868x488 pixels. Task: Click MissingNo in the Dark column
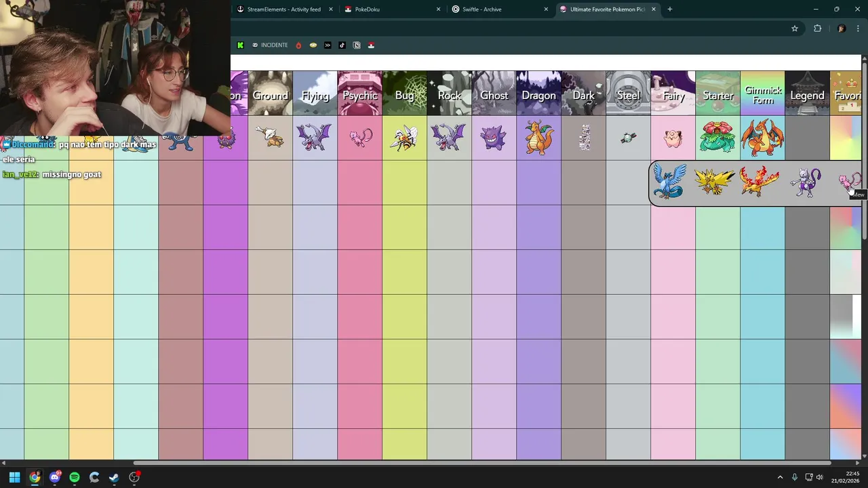pos(585,138)
